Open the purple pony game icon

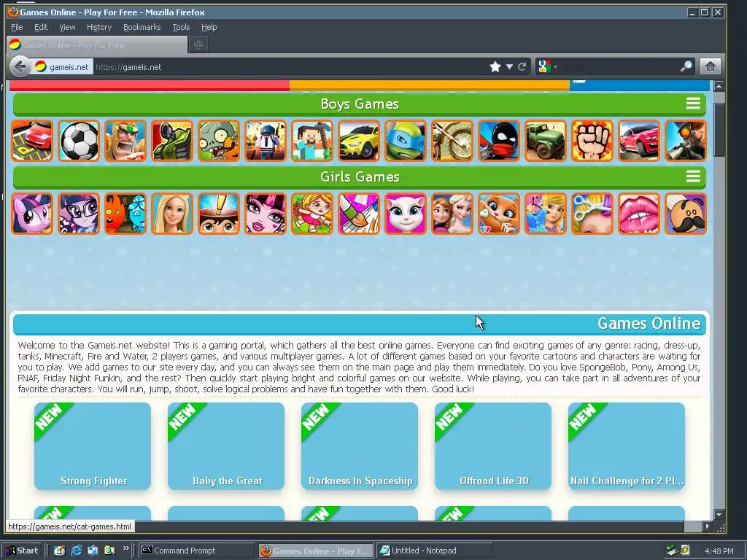pos(32,214)
